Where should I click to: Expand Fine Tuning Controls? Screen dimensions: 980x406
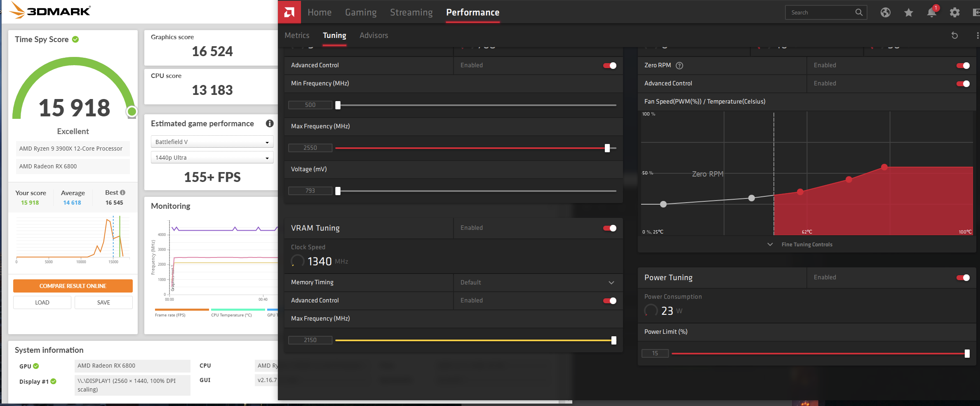(x=801, y=245)
